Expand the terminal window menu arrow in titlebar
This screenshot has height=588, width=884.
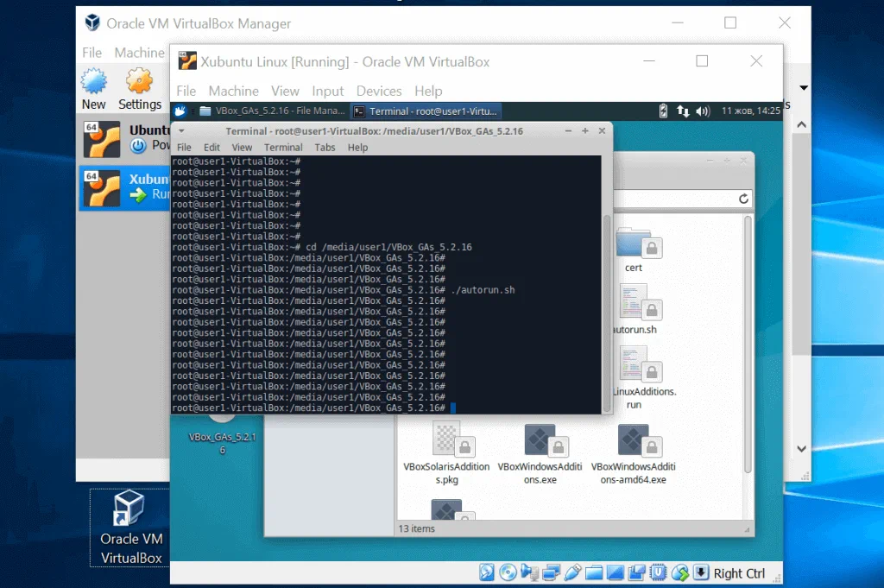point(181,131)
